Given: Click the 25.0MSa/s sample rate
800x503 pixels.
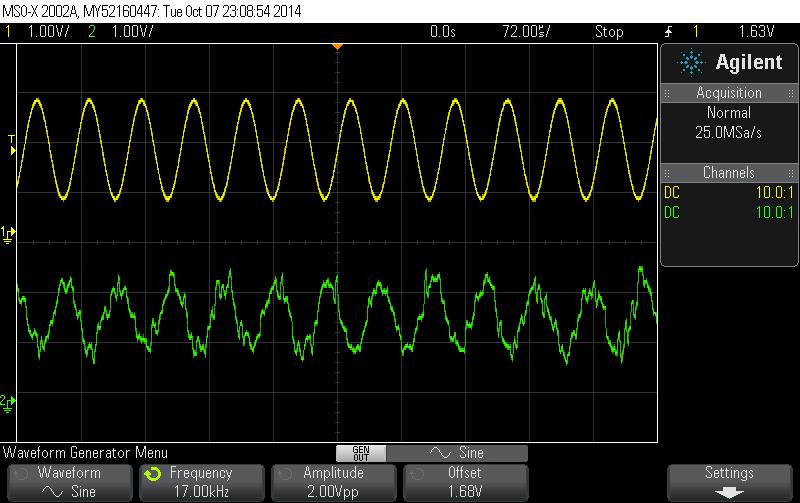Looking at the screenshot, I should [729, 133].
